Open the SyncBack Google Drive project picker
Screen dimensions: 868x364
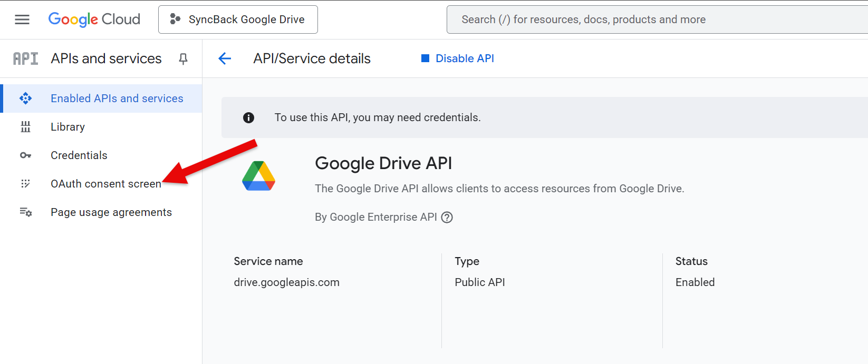(238, 19)
